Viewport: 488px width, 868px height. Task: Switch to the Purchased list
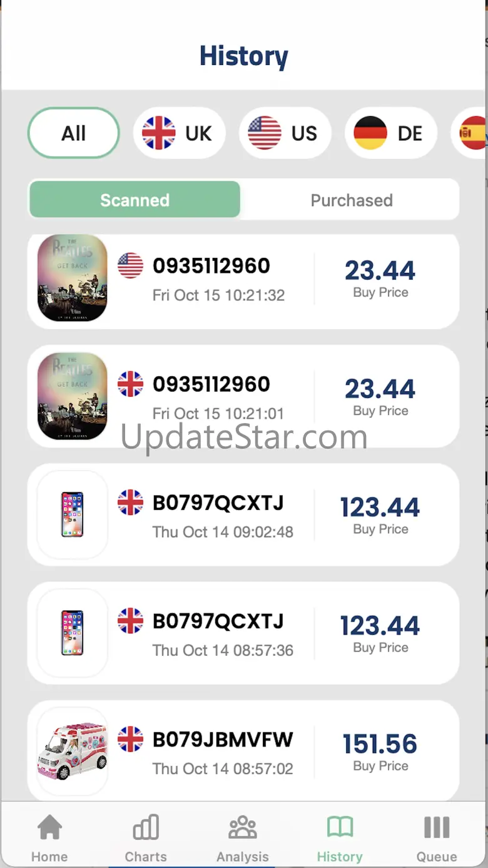(352, 200)
